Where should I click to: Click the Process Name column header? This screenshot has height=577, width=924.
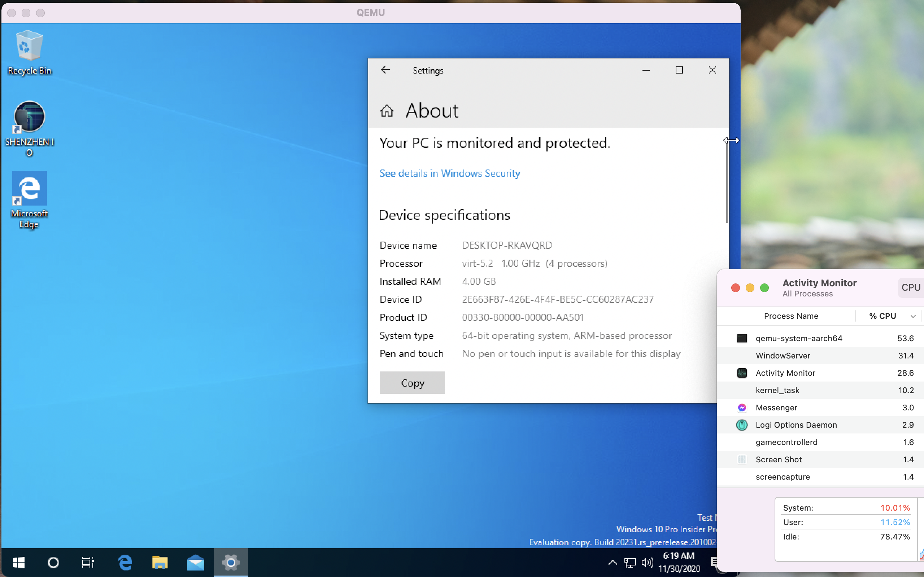[791, 316]
